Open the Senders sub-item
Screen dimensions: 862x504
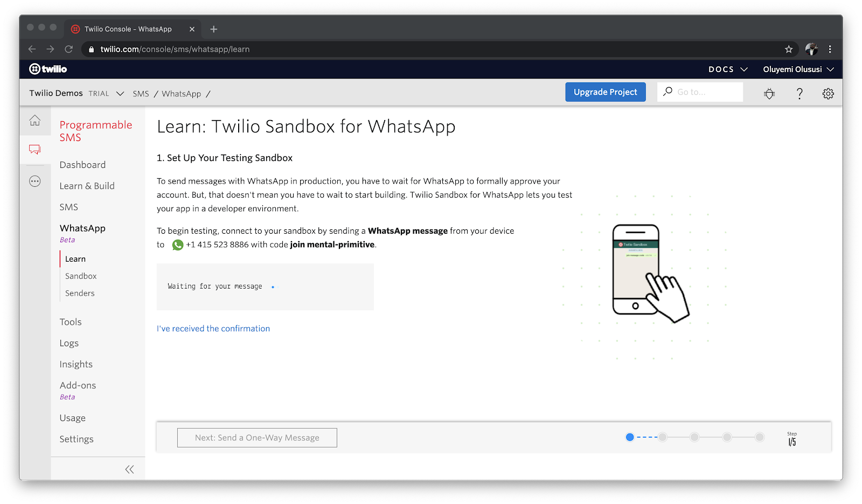pos(80,293)
